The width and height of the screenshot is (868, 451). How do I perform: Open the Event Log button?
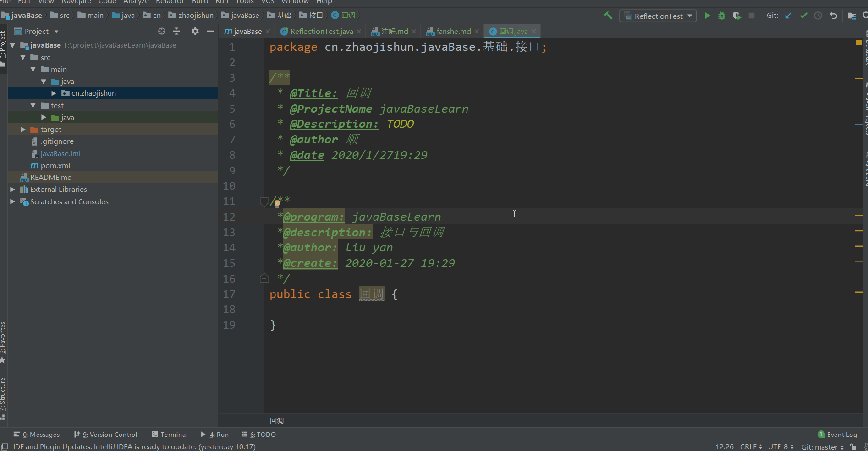(x=837, y=435)
